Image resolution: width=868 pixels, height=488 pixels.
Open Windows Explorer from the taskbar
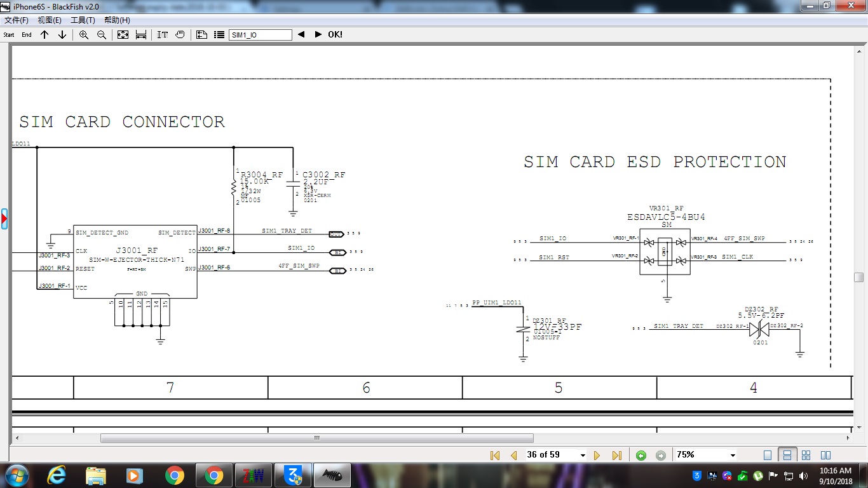click(96, 475)
